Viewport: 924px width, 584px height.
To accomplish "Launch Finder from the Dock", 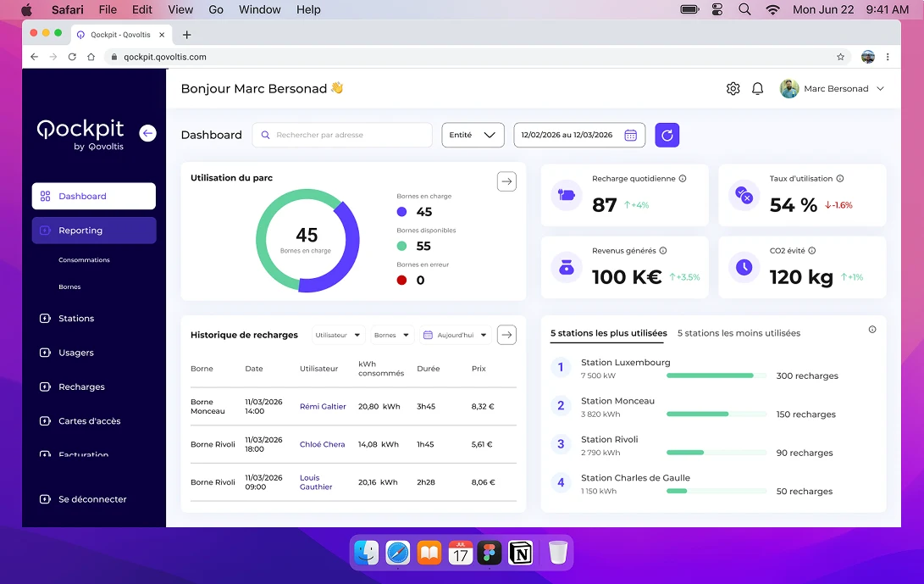I will 367,553.
